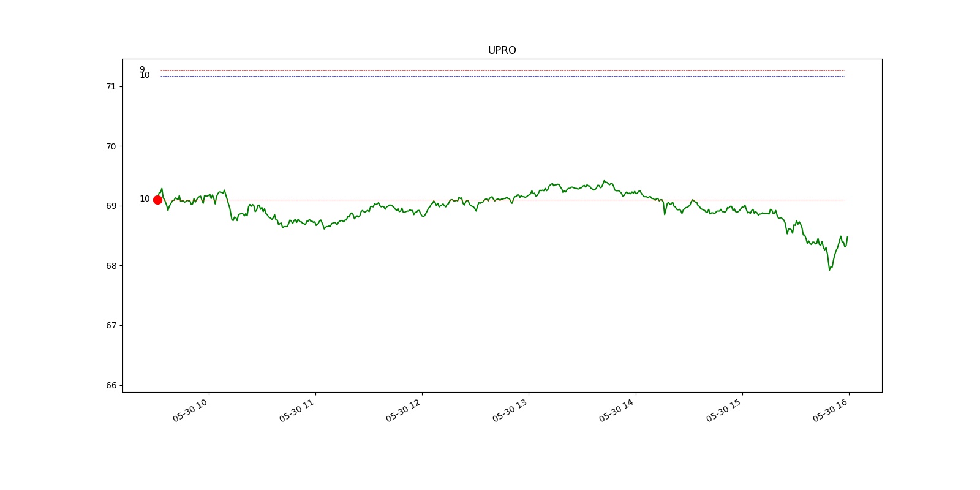980x490 pixels.
Task: Click the x-axis label 05-30 13
Action: [x=510, y=410]
